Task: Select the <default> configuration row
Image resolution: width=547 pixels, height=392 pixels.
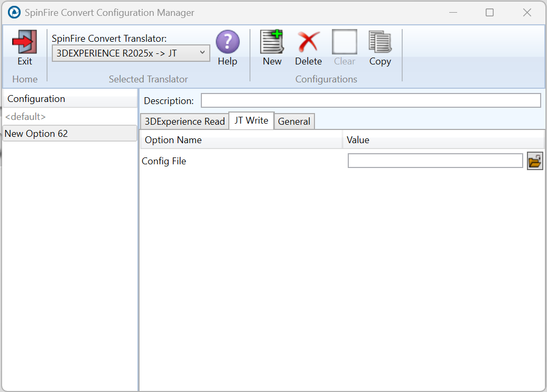Action: coord(70,116)
